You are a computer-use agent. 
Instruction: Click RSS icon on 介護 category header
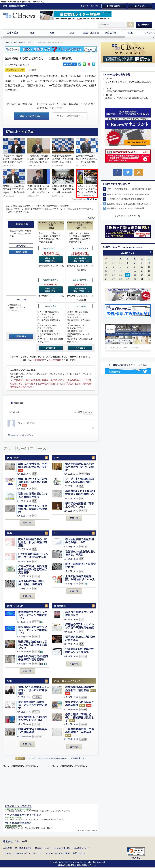(93, 458)
